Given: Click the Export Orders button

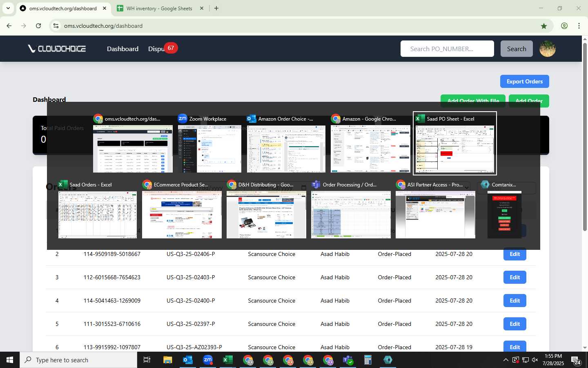Looking at the screenshot, I should [x=524, y=81].
